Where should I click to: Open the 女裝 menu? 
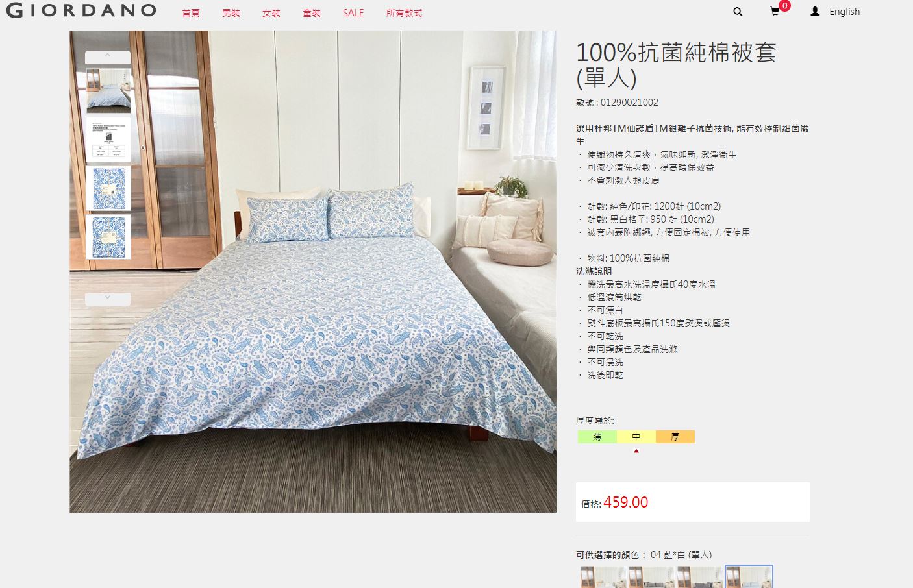(271, 13)
